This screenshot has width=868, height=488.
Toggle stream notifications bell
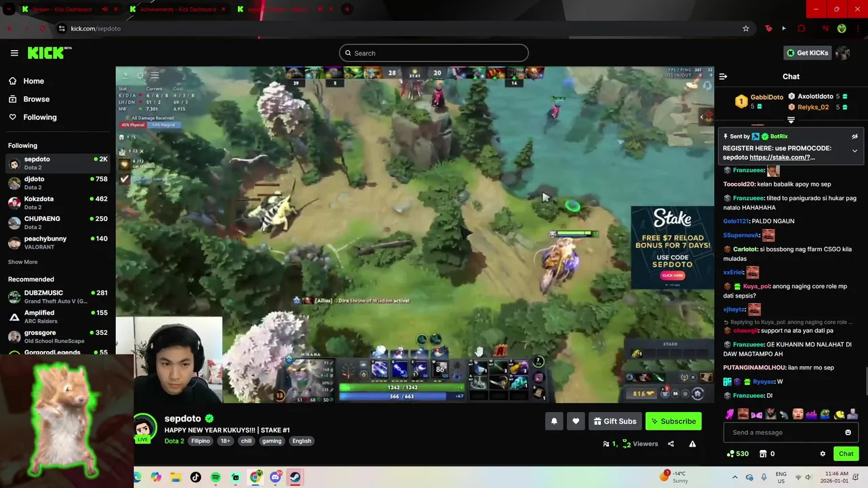pos(554,421)
